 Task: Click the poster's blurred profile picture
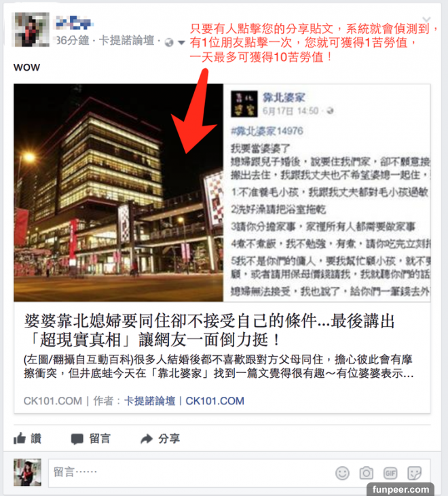pos(31,29)
